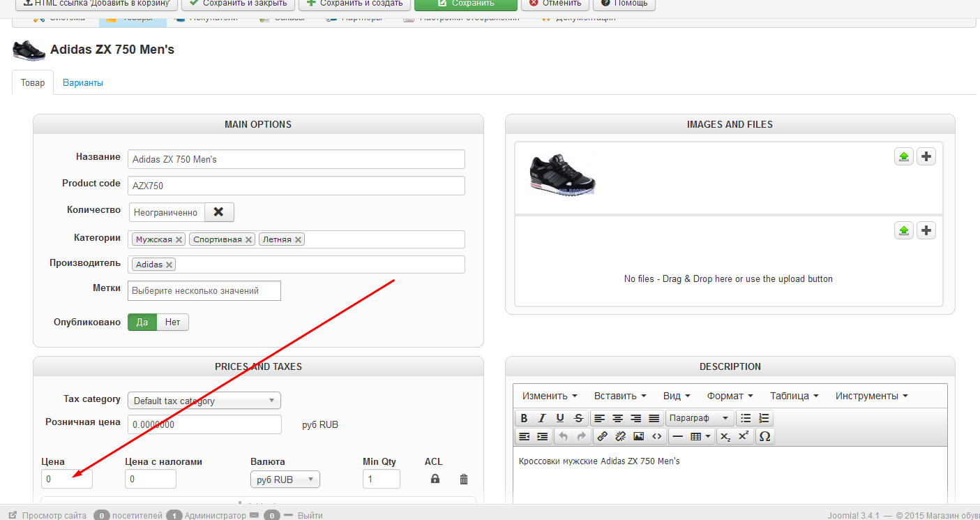Open ACL lock for the price row

point(435,479)
